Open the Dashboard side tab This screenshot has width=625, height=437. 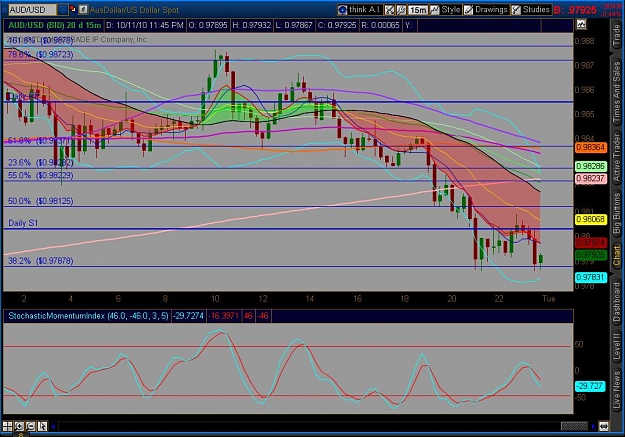tap(617, 302)
